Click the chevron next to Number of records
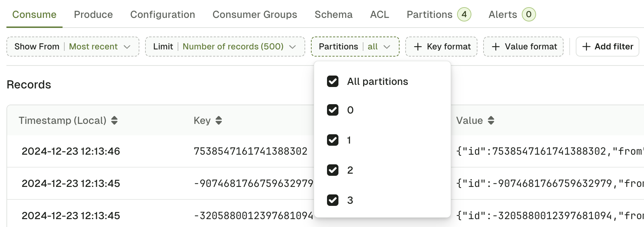Screen dimensions: 644x227 point(292,47)
